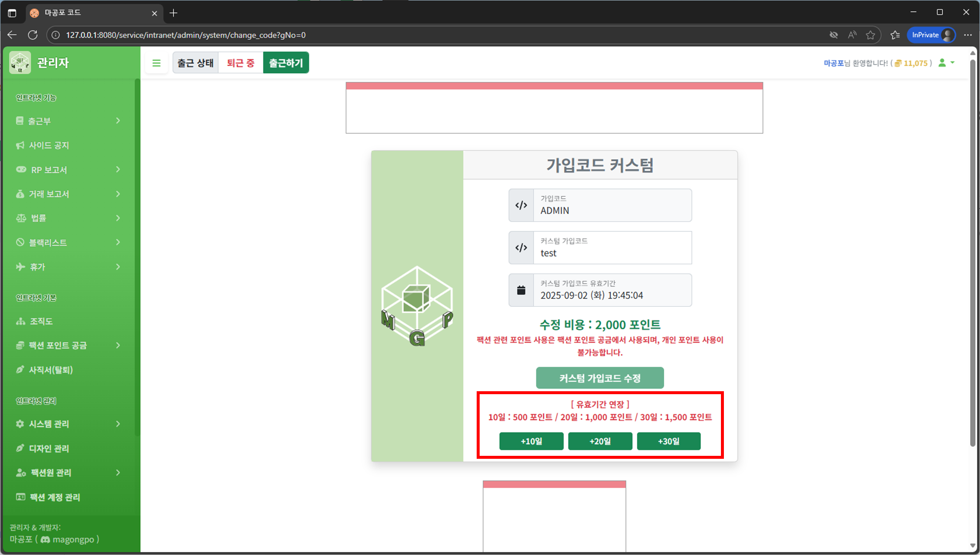Screen dimensions: 980x555
Task: Close the 마공포 코드 browser tab
Action: click(154, 13)
